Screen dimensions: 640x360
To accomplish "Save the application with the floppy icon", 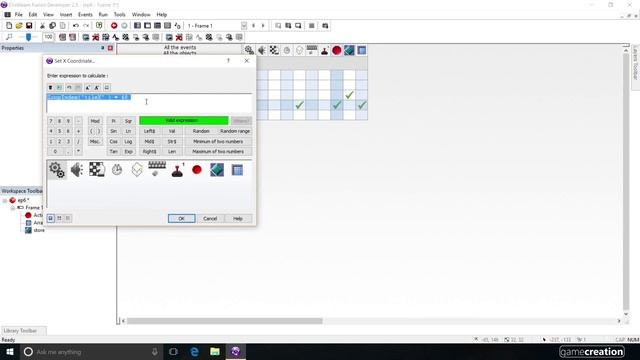I will pos(29,26).
